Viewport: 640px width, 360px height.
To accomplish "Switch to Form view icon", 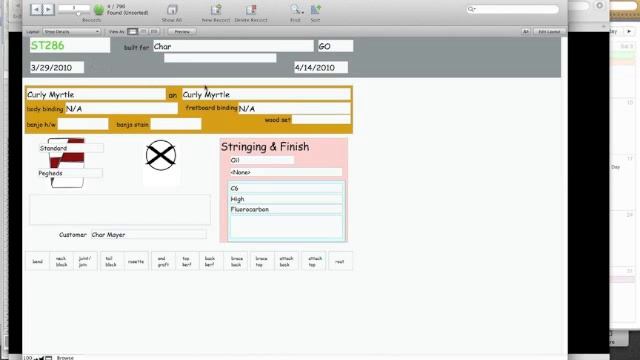I will tap(132, 31).
